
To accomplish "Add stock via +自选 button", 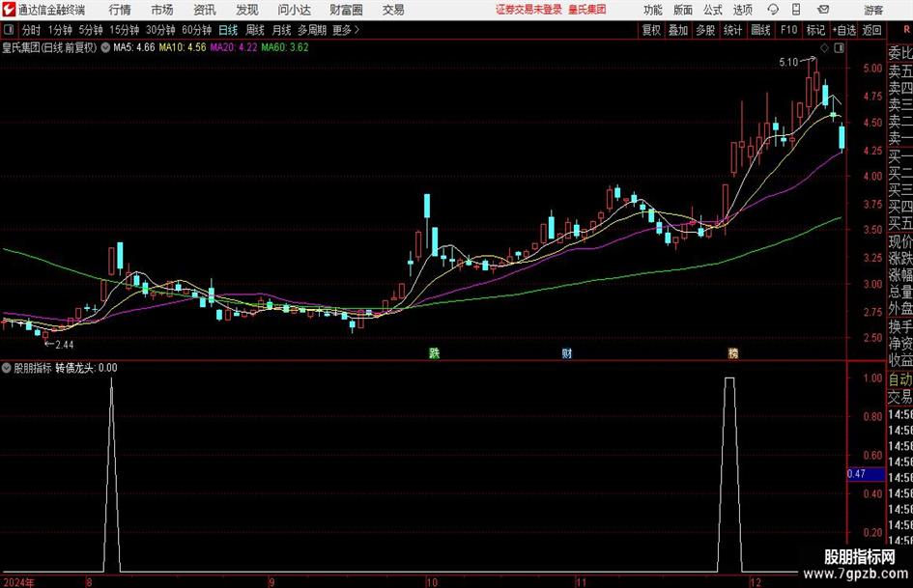I will point(844,30).
